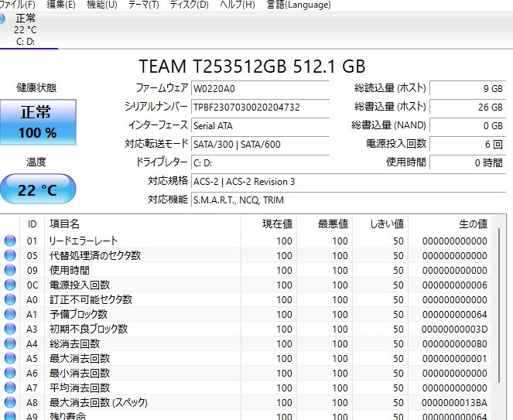Click the status circle beside 代替処理済のセクタ数
Image resolution: width=513 pixels, height=420 pixels.
(x=10, y=256)
